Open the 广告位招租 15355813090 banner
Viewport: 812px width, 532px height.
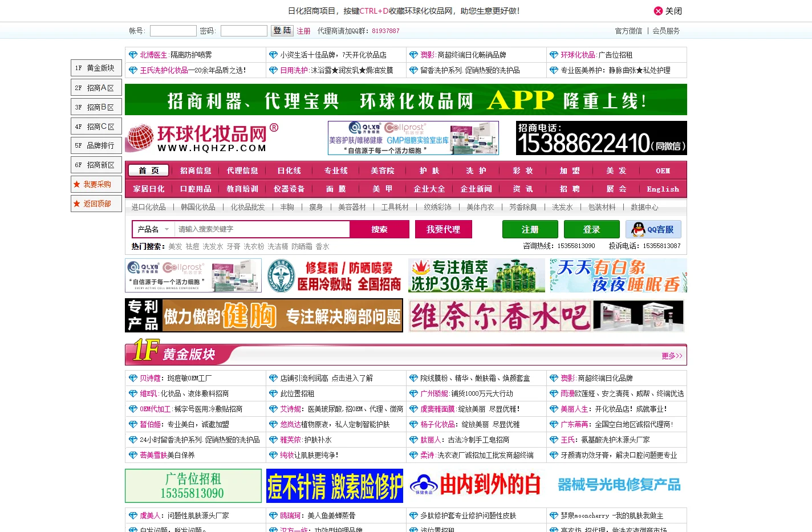pyautogui.click(x=193, y=486)
